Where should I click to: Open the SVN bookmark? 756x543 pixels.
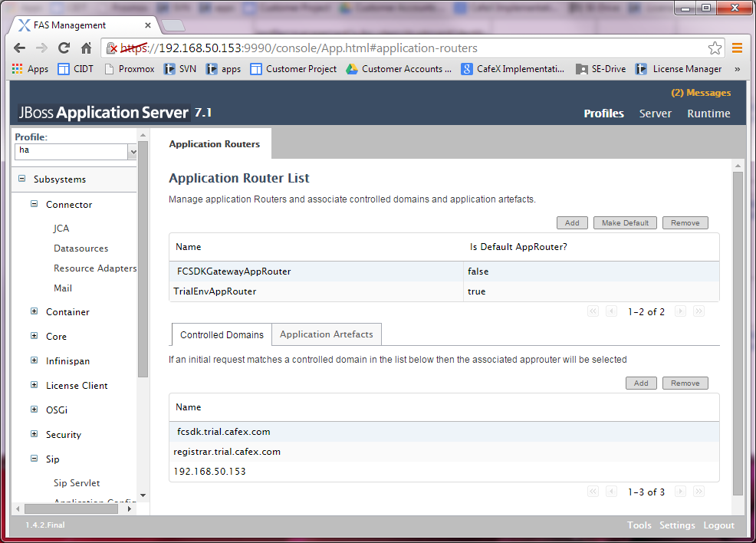180,69
